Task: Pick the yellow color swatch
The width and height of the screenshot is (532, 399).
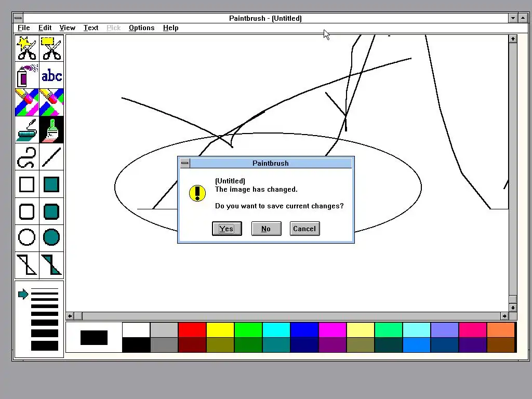Action: (x=220, y=330)
